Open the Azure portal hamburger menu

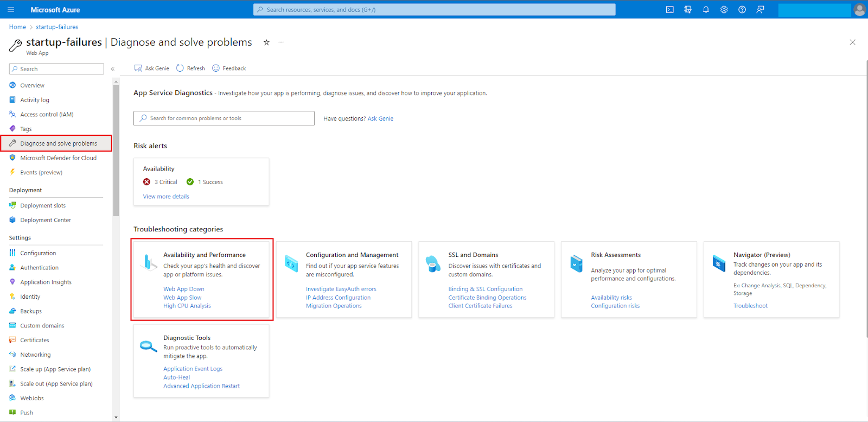[x=11, y=10]
